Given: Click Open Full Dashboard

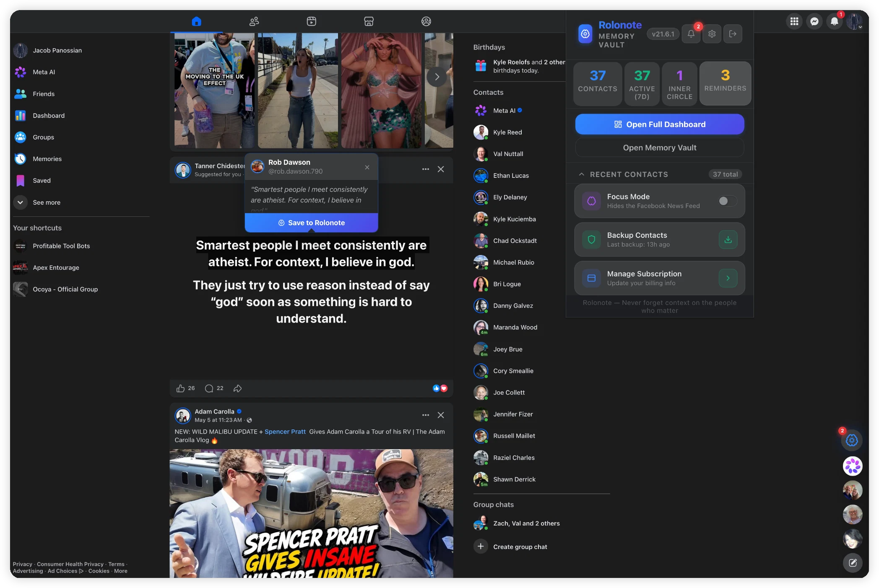Looking at the screenshot, I should click(660, 125).
